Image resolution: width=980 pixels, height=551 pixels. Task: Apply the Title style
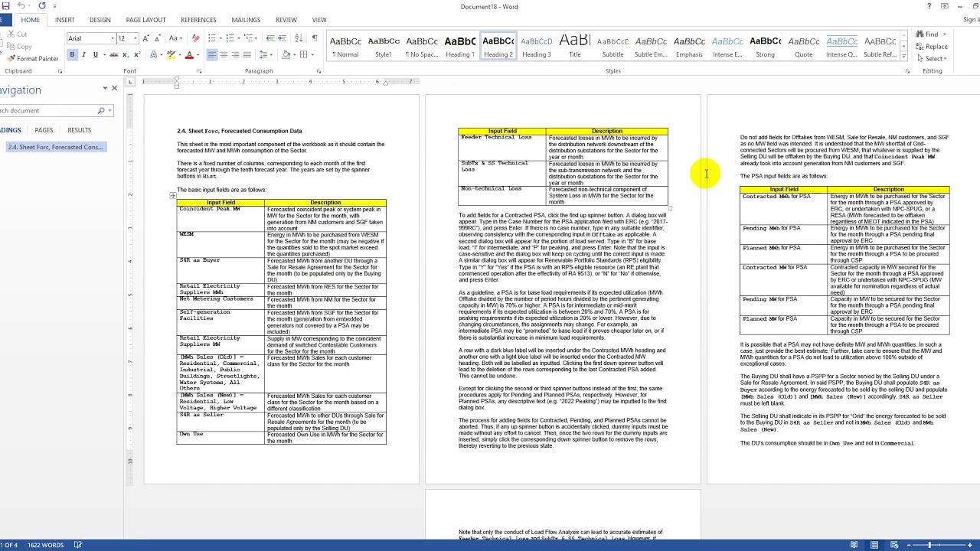click(x=575, y=46)
